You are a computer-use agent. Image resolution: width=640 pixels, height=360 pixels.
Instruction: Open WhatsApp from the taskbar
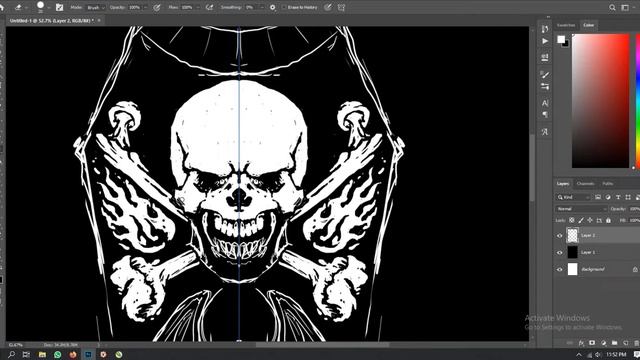58,355
